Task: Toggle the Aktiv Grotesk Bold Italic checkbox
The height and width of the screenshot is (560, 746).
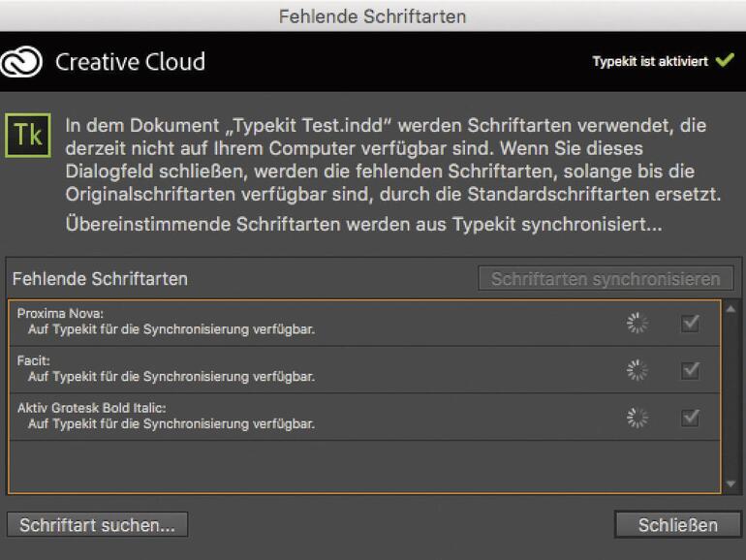Action: [x=691, y=418]
